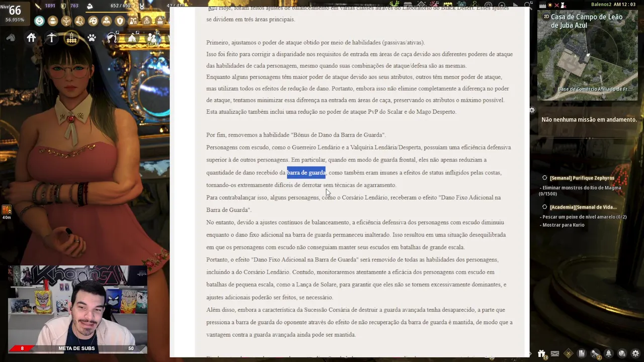Open the highlighted garden fence icon
This screenshot has height=362, width=644.
click(71, 38)
